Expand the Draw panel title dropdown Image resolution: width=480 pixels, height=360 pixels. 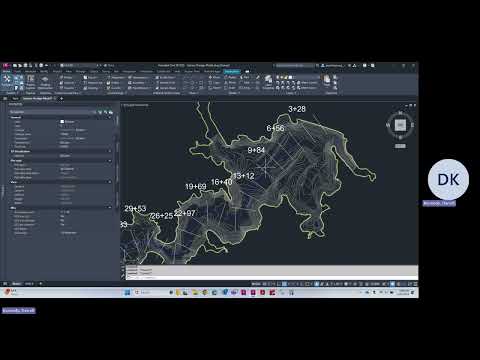click(193, 93)
